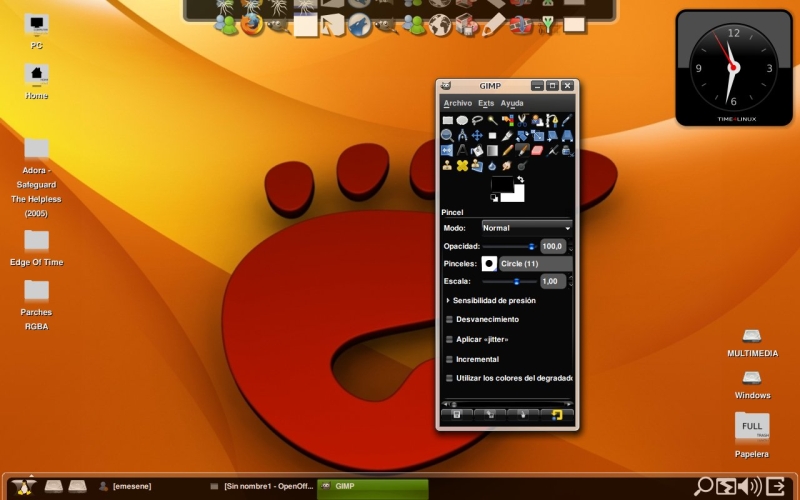Screen dimensions: 800x500
Task: Choose the Scale tool
Action: [537, 136]
